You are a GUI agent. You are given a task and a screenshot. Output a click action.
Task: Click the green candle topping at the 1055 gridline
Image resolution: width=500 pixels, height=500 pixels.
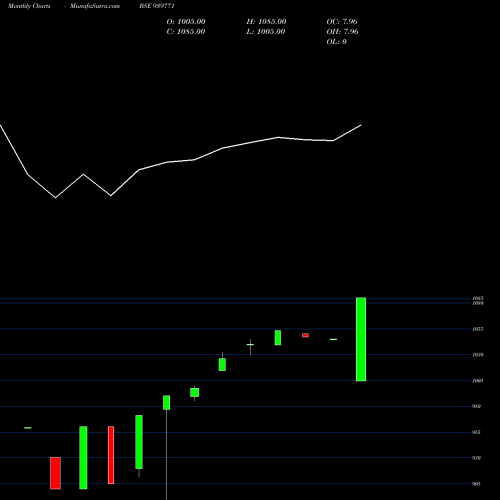pos(278,338)
